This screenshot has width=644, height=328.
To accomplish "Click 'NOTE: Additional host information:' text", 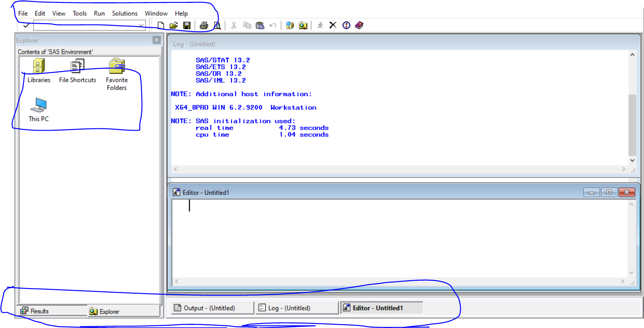I will [x=241, y=94].
